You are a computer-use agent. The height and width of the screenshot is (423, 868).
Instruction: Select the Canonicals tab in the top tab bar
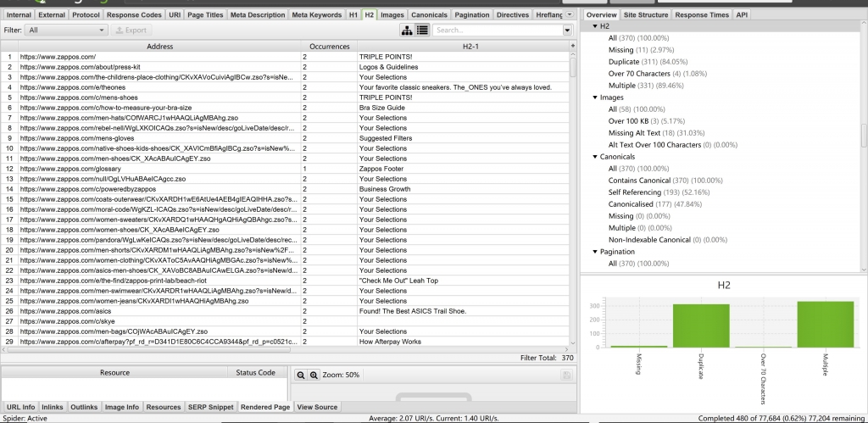tap(429, 15)
